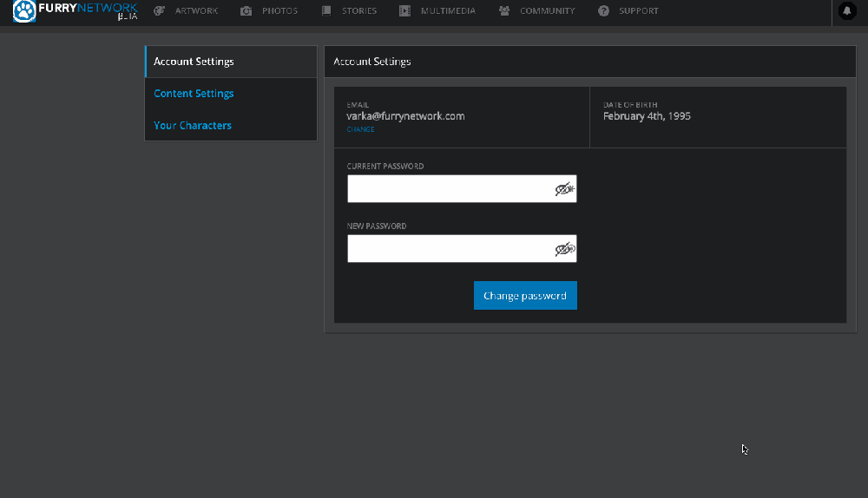Viewport: 868px width, 498px height.
Task: Focus the Current Password input field
Action: [x=450, y=189]
